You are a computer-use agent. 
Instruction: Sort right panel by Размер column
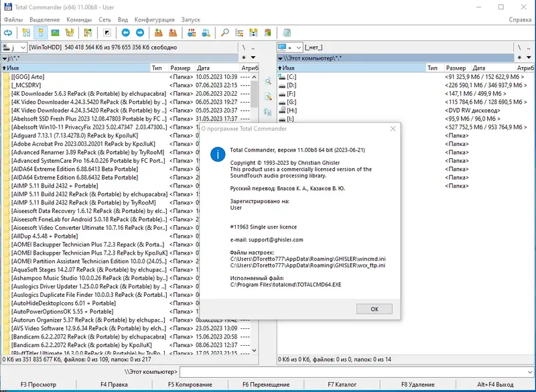[x=458, y=68]
